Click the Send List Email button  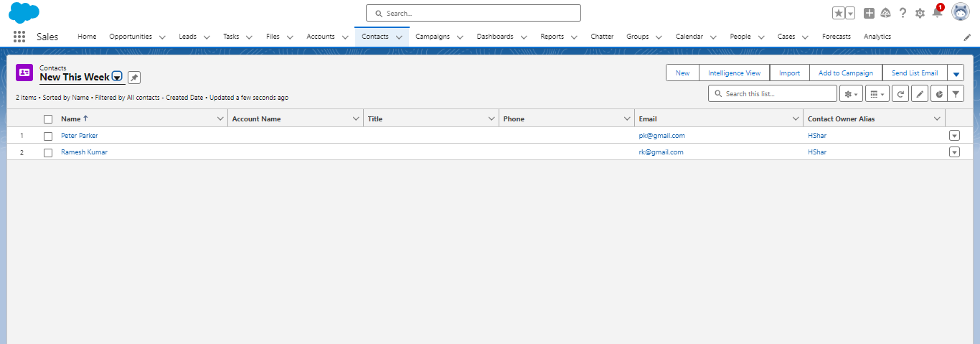[914, 73]
